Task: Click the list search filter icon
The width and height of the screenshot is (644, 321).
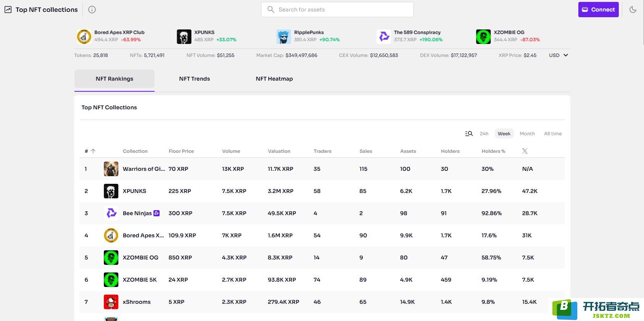Action: (469, 133)
